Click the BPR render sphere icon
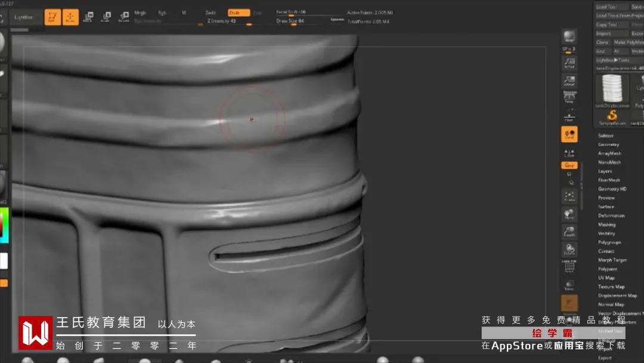Screen dimensions: 644x363 [x=569, y=36]
